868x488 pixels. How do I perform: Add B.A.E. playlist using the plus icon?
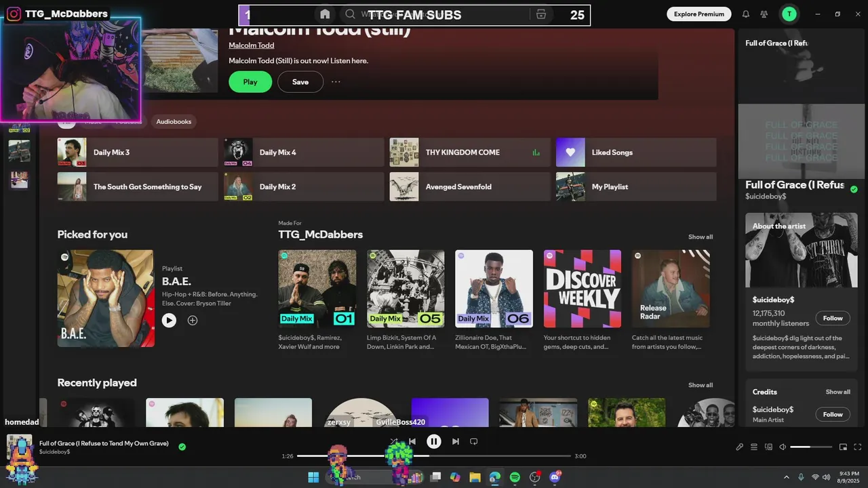[x=193, y=321]
